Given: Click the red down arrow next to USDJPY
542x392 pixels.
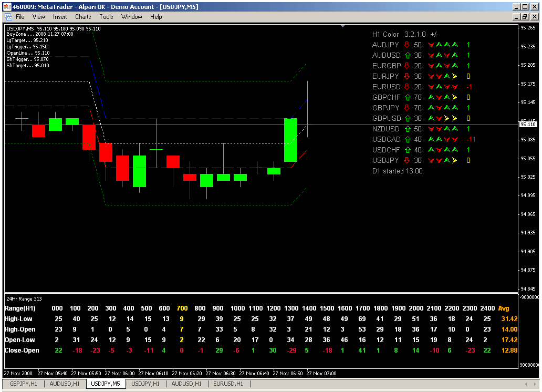Looking at the screenshot, I should [x=407, y=160].
